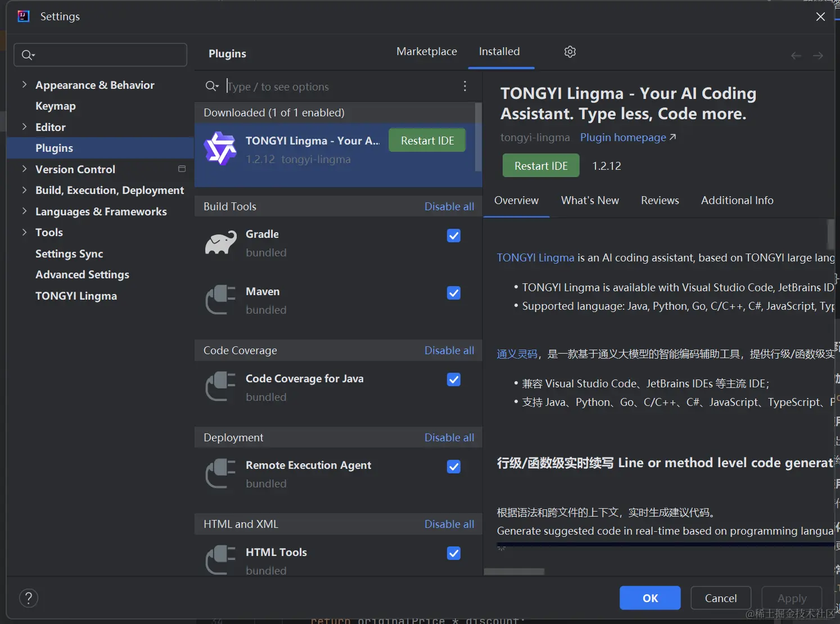840x624 pixels.
Task: Switch to the Marketplace tab
Action: (x=427, y=52)
